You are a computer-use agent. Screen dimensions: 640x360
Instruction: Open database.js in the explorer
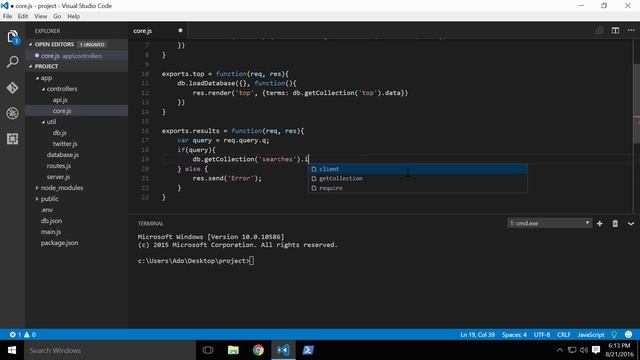(62, 155)
